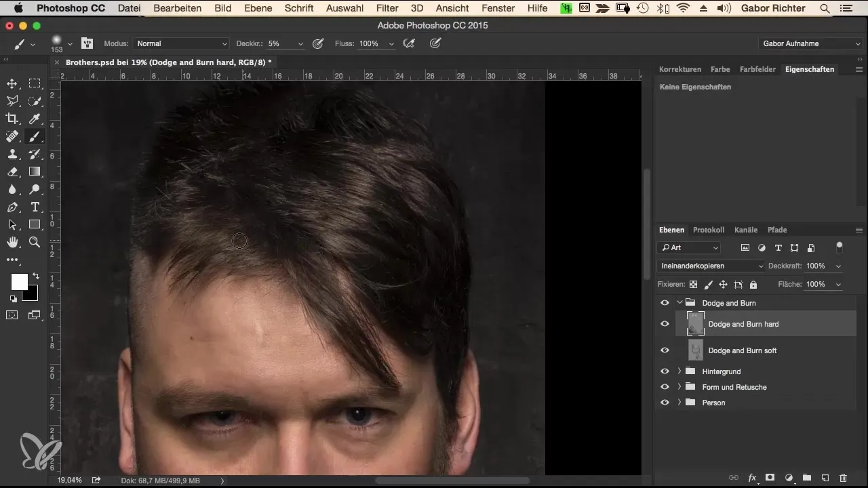The height and width of the screenshot is (488, 868).
Task: Open the Modus blend mode dropdown
Action: tap(181, 43)
